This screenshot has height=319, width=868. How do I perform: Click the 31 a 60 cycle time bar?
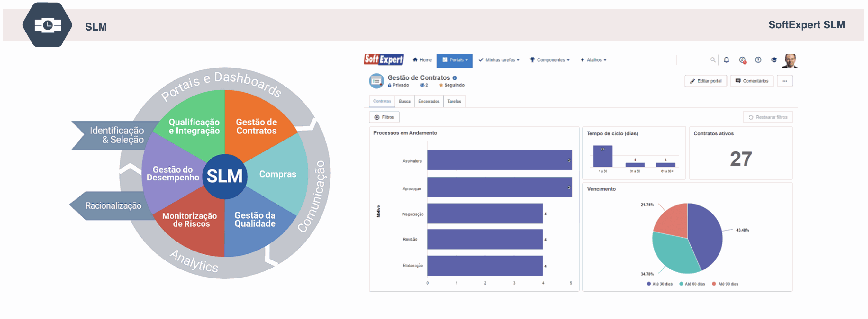tap(635, 165)
